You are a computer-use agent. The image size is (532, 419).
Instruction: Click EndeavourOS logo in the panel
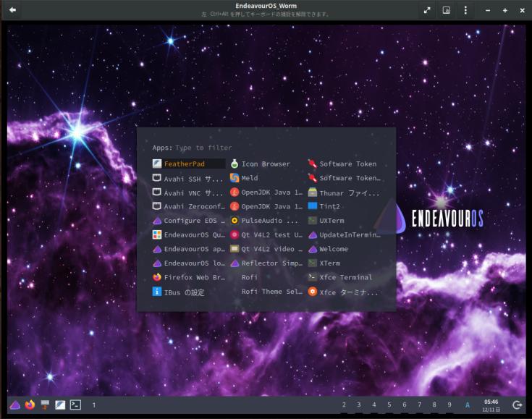14,405
